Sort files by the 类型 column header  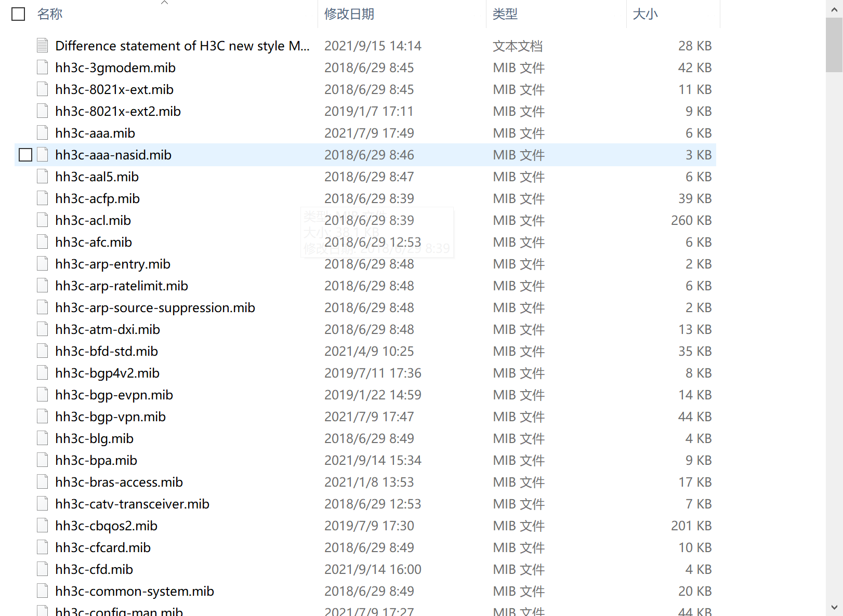[505, 14]
